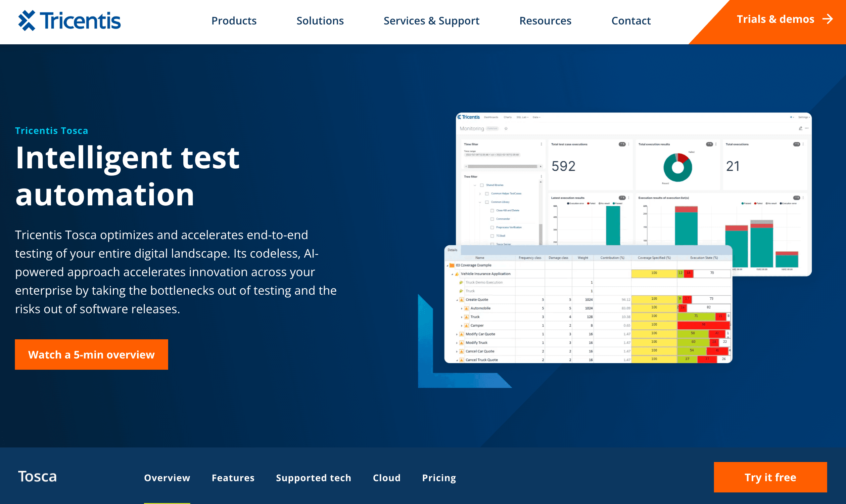The height and width of the screenshot is (504, 846).
Task: Open the Resources menu
Action: click(x=545, y=21)
